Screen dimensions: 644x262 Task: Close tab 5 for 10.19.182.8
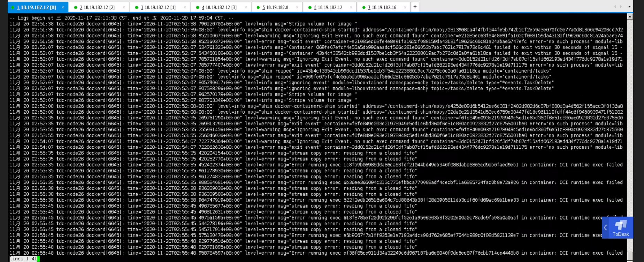[x=297, y=7]
